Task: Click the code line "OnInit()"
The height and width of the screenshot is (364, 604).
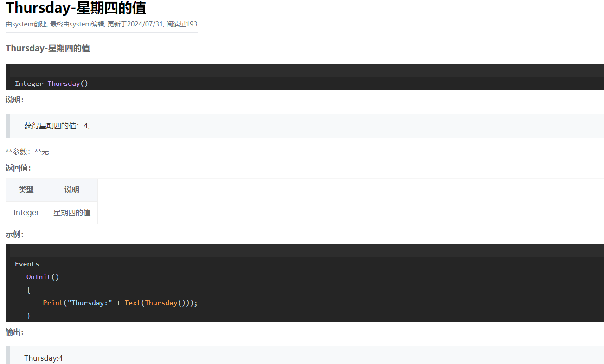Action: [x=43, y=277]
